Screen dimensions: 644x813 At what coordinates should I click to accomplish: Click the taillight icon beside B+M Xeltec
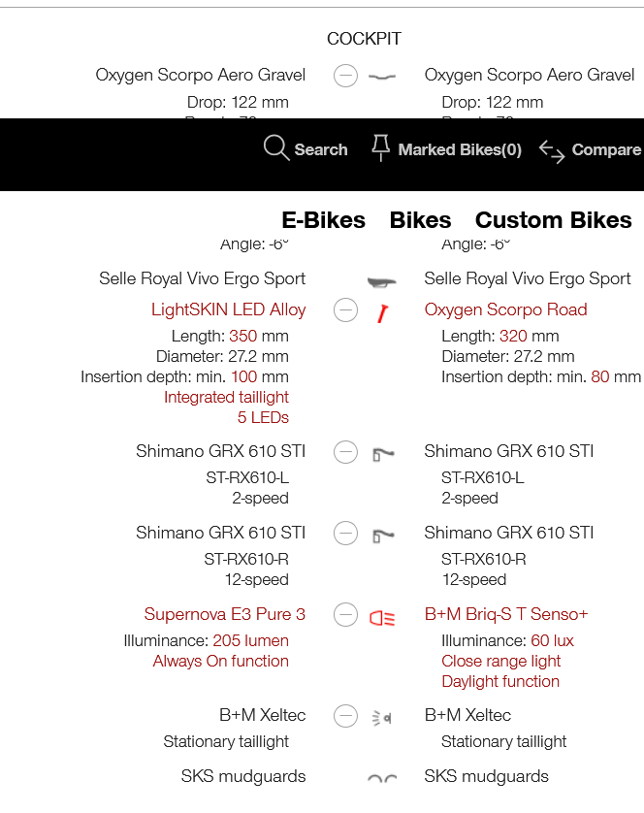pos(382,718)
